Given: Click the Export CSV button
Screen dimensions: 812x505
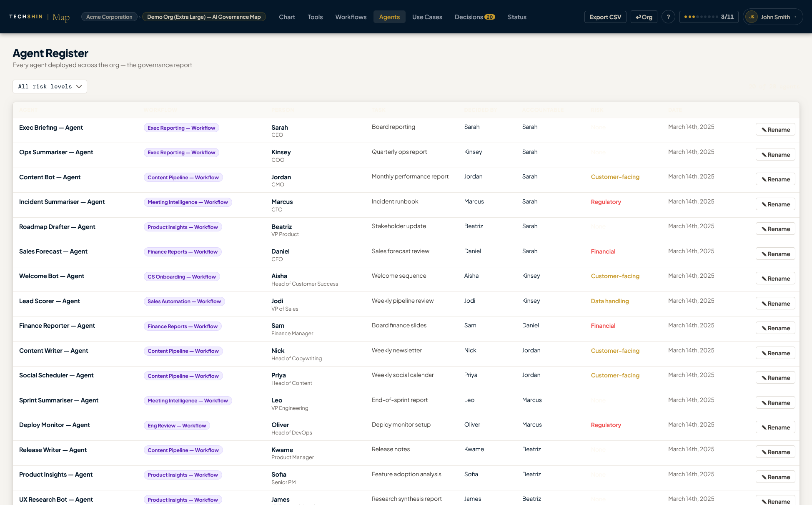Looking at the screenshot, I should 605,17.
